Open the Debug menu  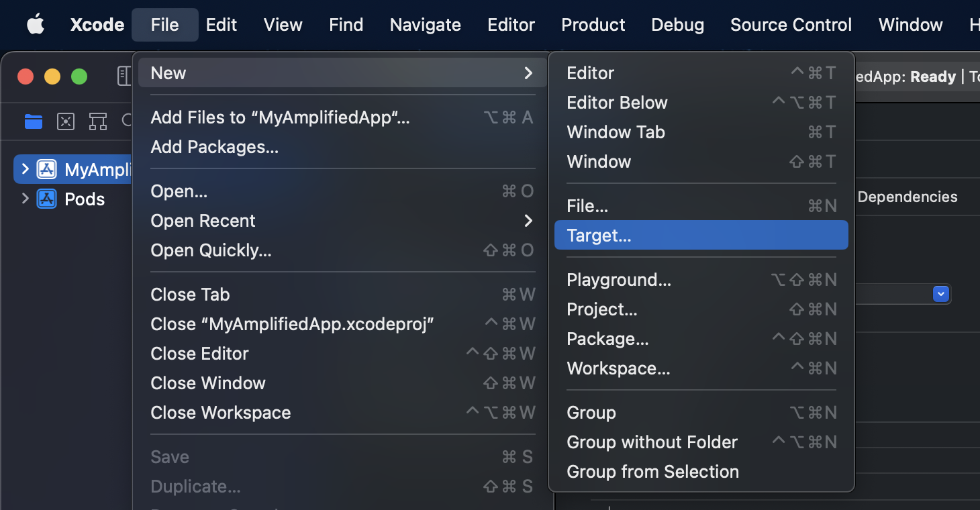coord(678,25)
